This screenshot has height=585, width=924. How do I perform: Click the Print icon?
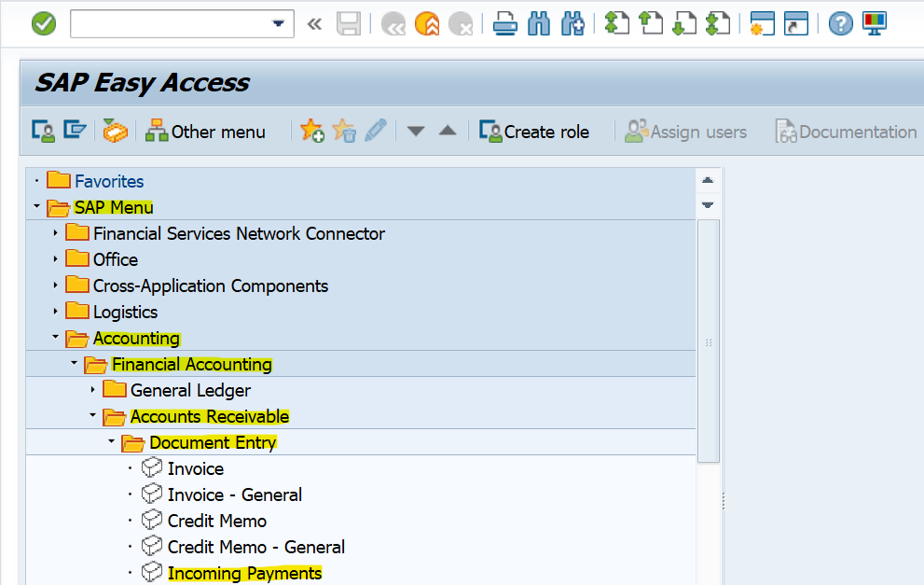505,24
